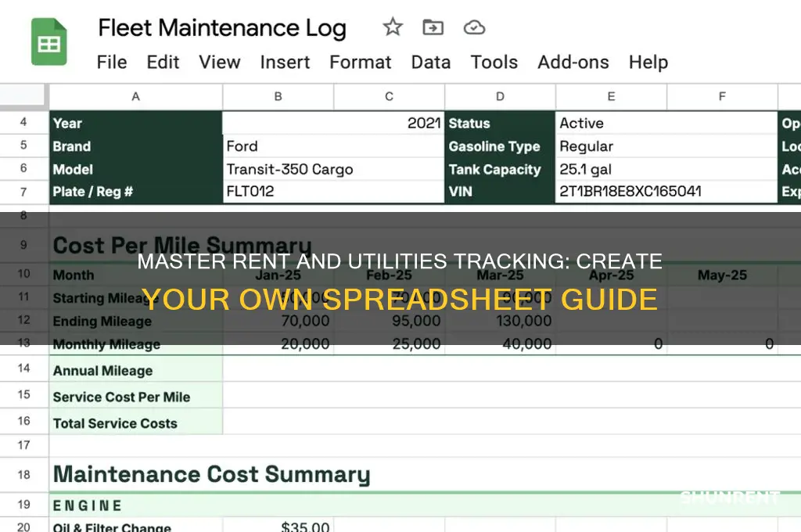Click the select-all corner box
801x532 pixels.
(23, 96)
